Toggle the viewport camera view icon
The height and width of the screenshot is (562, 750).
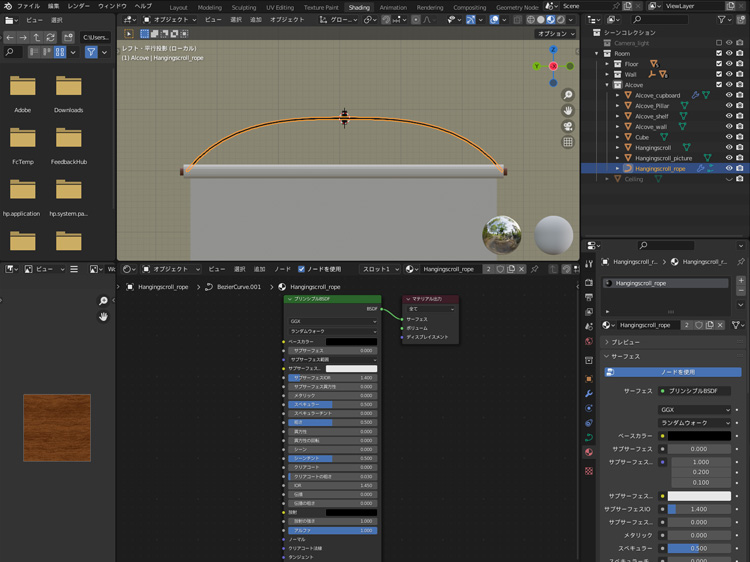568,126
